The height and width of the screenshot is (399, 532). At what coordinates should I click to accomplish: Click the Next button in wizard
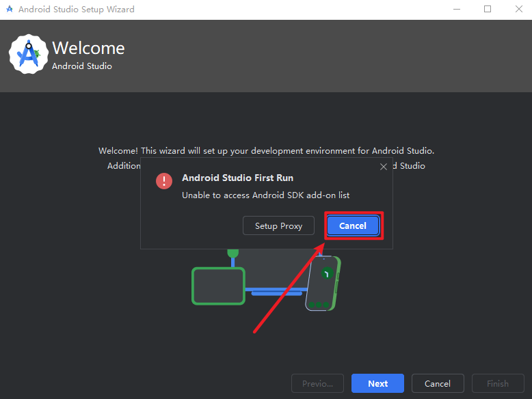pos(377,383)
